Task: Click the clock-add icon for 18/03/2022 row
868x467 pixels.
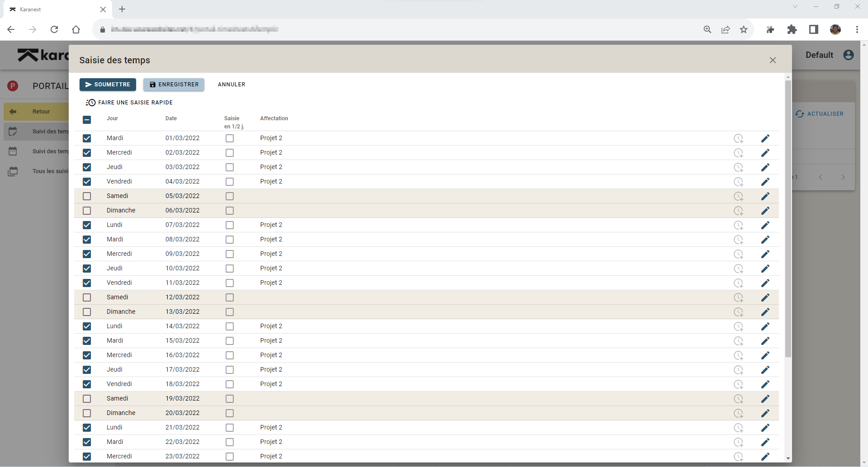Action: (x=738, y=384)
